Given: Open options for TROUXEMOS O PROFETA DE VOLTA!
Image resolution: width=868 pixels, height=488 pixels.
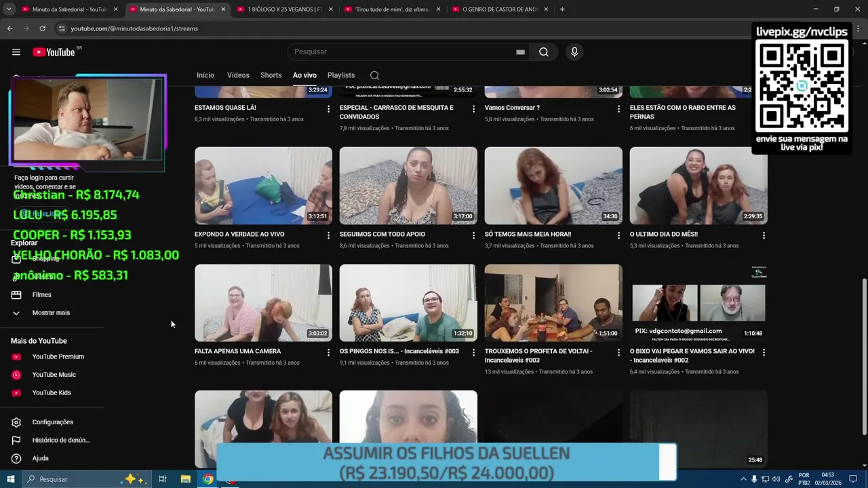Looking at the screenshot, I should pyautogui.click(x=618, y=352).
